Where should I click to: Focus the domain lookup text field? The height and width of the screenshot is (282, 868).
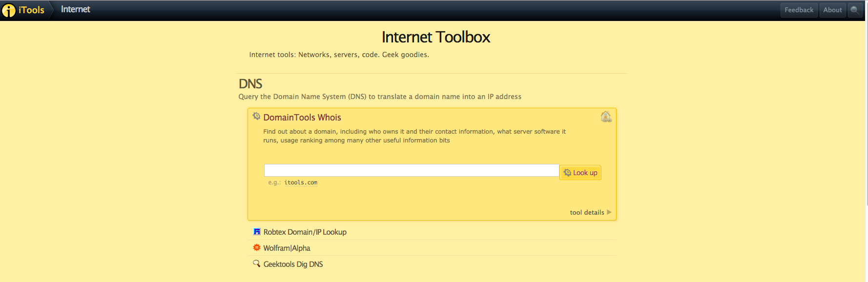point(411,170)
